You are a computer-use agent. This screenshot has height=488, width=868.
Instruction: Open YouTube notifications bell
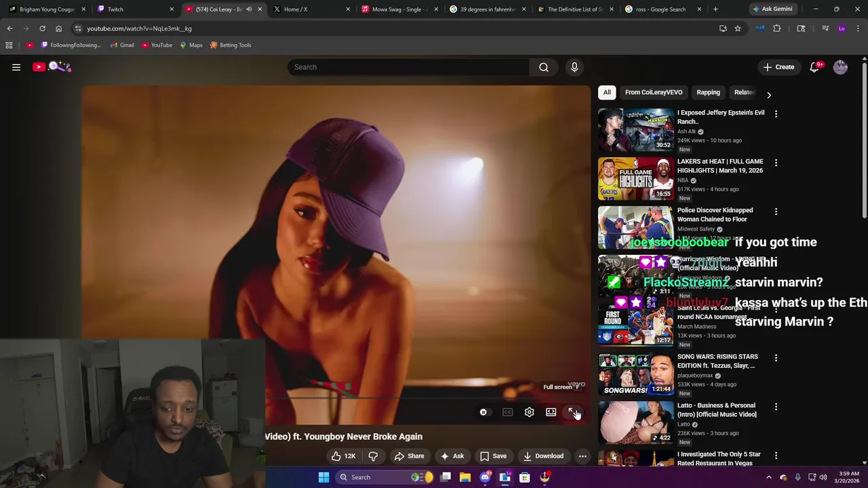pyautogui.click(x=814, y=67)
